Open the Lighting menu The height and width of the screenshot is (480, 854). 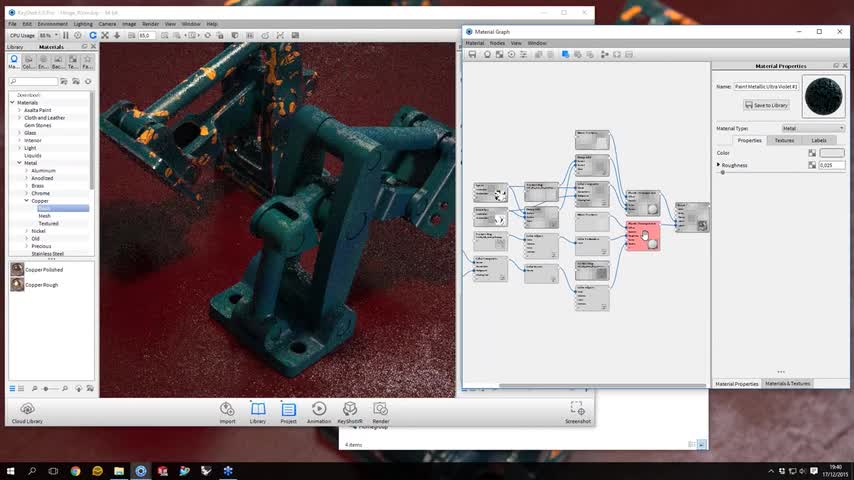click(83, 24)
